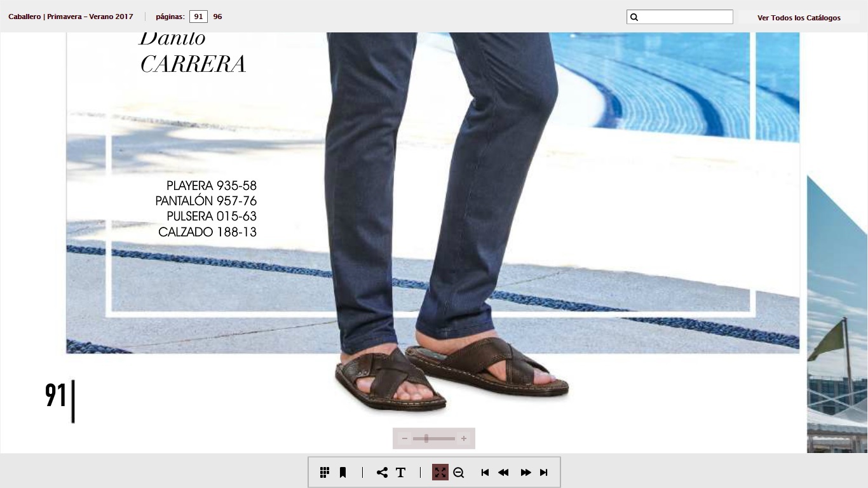
Task: Click the search magnifier icon
Action: pyautogui.click(x=634, y=17)
